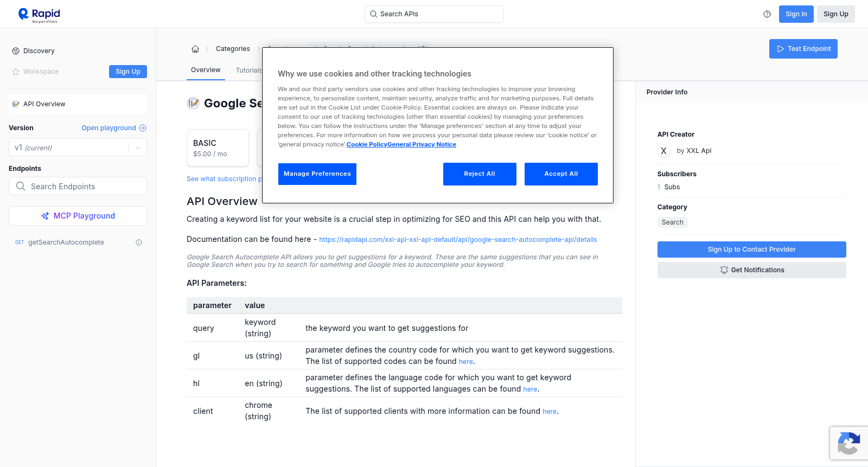Open the rapidapi.com documentation link
The height and width of the screenshot is (467, 868).
coord(458,240)
